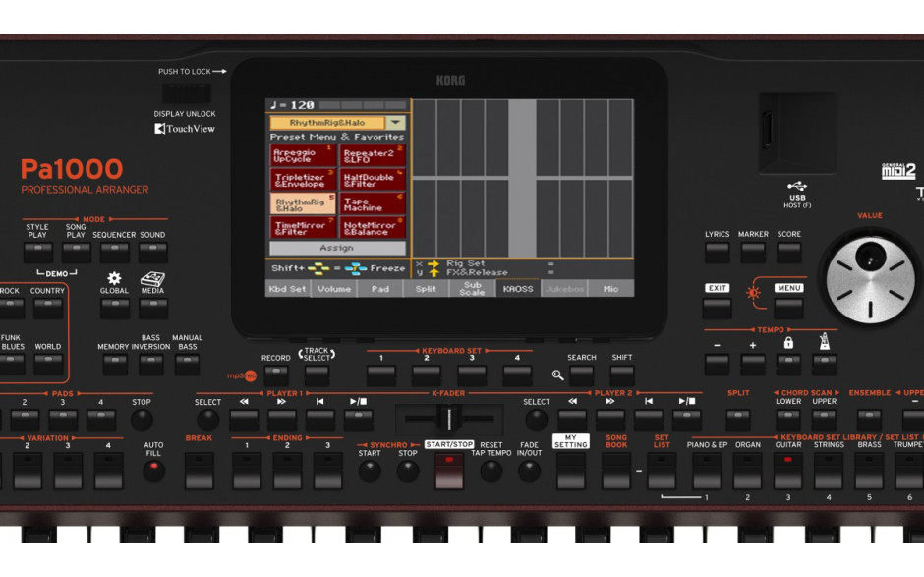Click the SEARCH magnifier button
924x577 pixels.
tap(581, 375)
